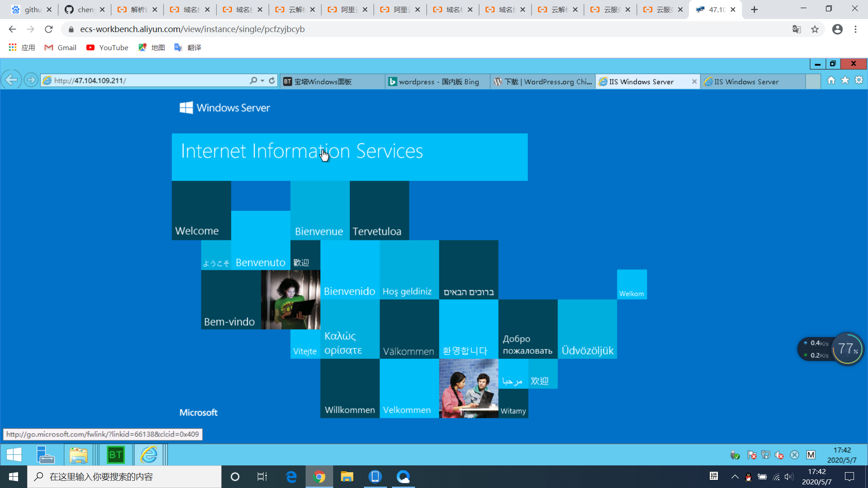Click local taskbar search box
This screenshot has height=488, width=868.
[124, 477]
